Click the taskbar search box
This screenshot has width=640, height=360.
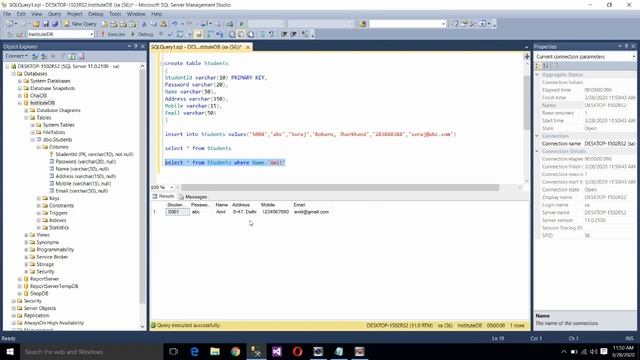(91, 352)
